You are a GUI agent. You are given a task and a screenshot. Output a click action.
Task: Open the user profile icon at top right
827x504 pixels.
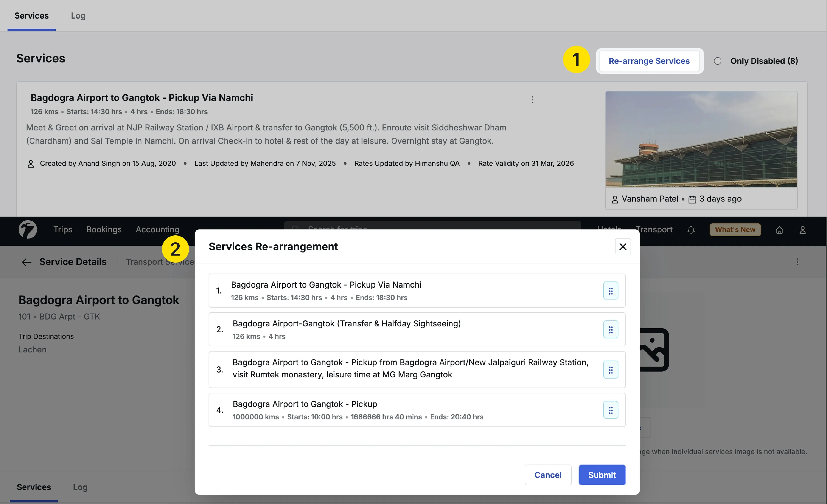pos(803,230)
